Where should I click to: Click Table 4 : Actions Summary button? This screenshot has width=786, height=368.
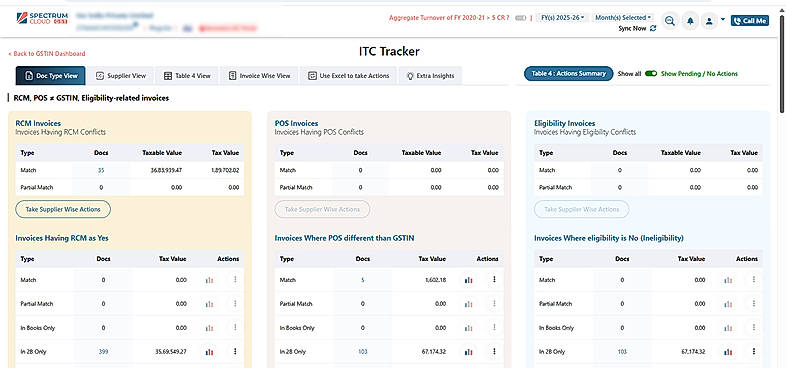pos(568,74)
